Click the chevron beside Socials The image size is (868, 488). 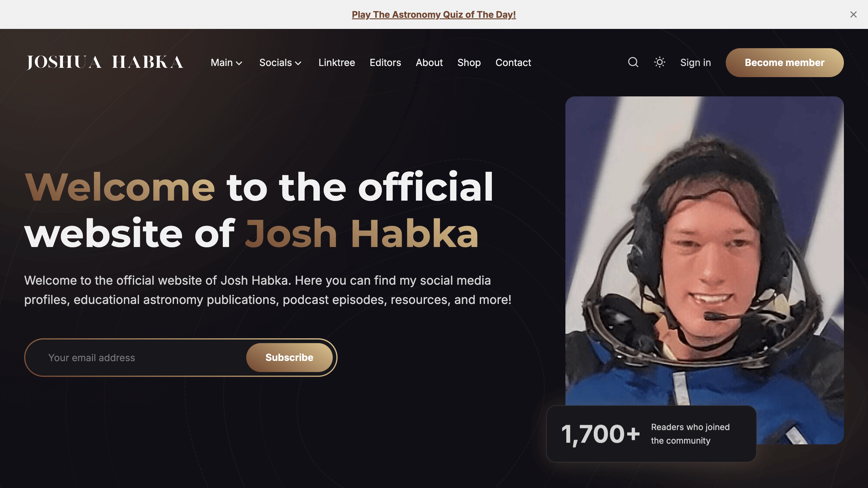[298, 63]
